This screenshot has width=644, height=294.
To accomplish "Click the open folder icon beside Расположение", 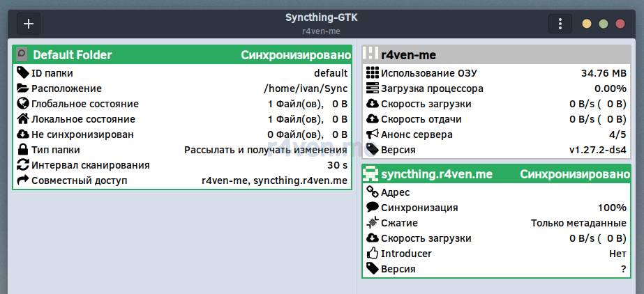I will [x=22, y=88].
